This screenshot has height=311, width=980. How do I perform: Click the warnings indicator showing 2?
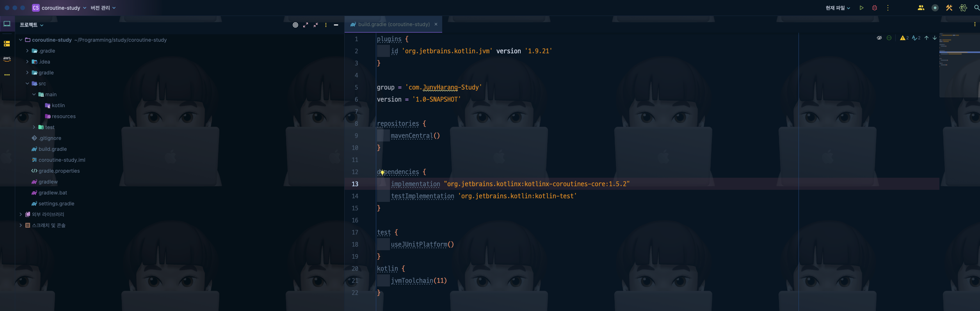coord(904,38)
